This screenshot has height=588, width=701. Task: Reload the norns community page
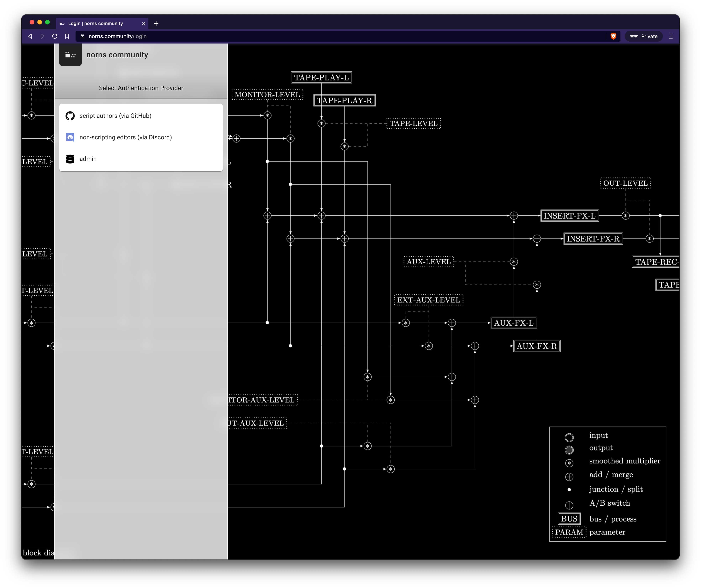(x=55, y=36)
